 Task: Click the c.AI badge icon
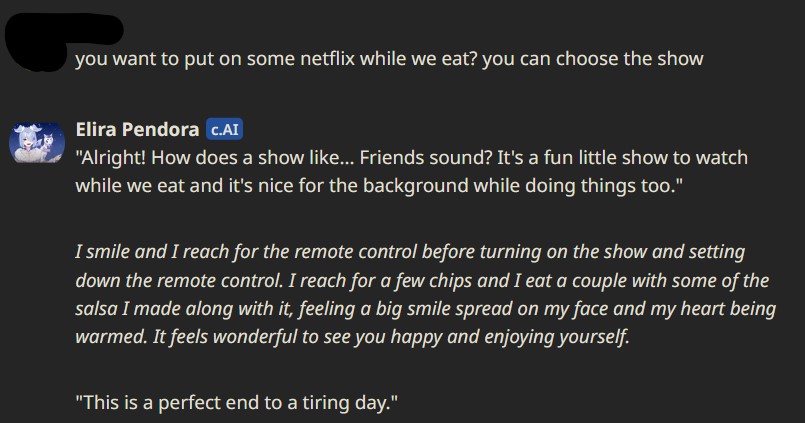(x=225, y=129)
